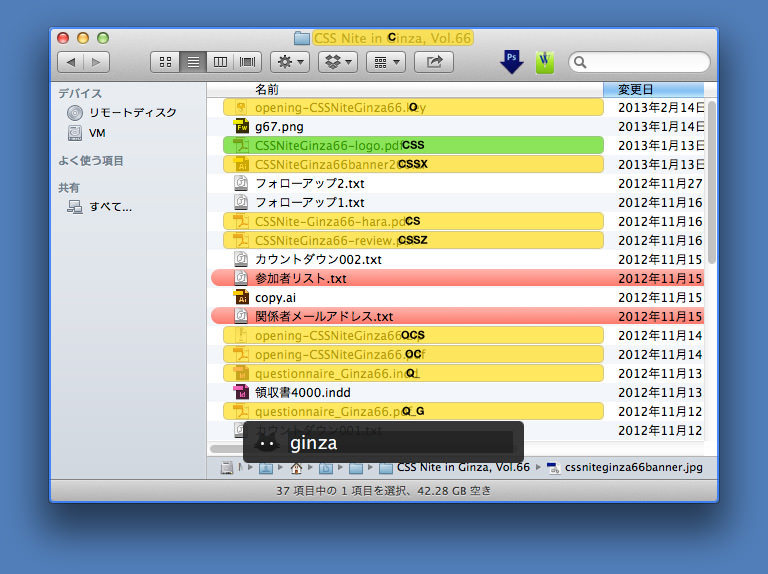Switch to column view

pyautogui.click(x=220, y=62)
